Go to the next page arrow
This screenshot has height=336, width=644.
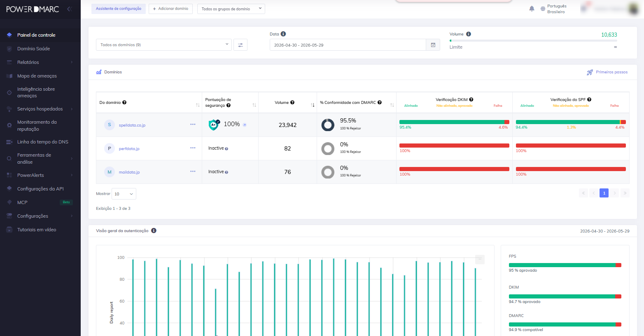coord(614,193)
